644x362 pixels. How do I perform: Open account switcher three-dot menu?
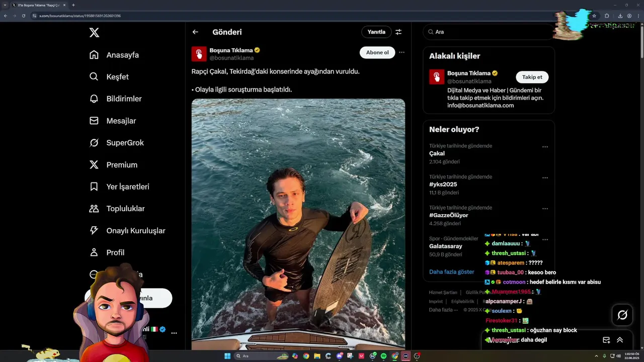(174, 333)
